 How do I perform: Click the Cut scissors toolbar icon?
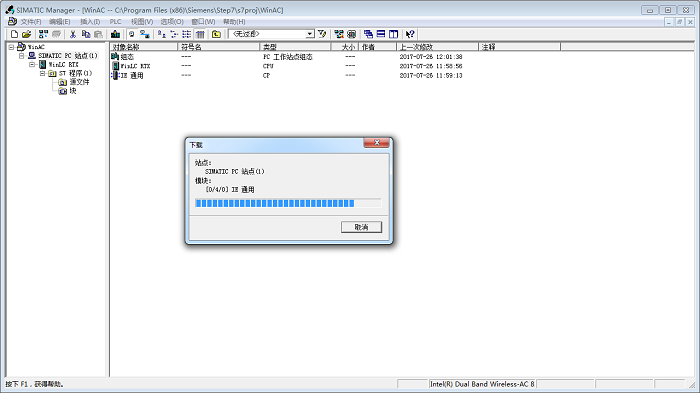point(73,34)
